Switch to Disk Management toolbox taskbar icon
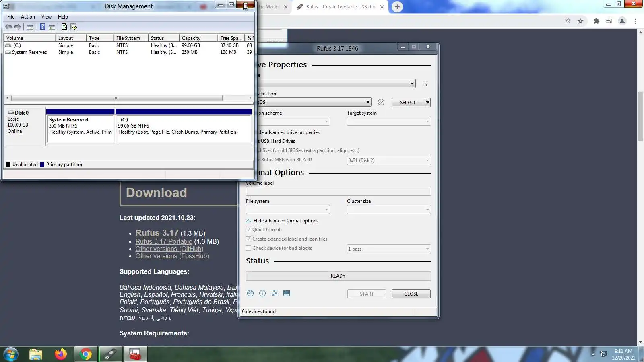Screen dimensions: 644x362 click(135, 354)
